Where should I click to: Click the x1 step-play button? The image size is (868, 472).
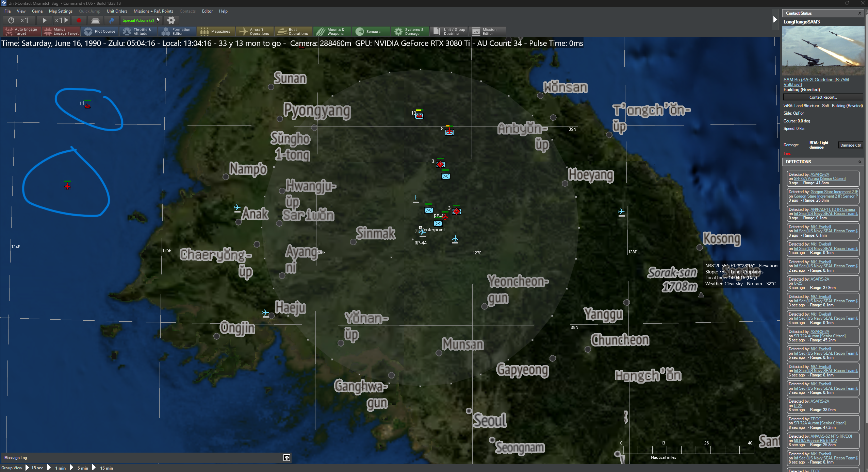(x=62, y=20)
